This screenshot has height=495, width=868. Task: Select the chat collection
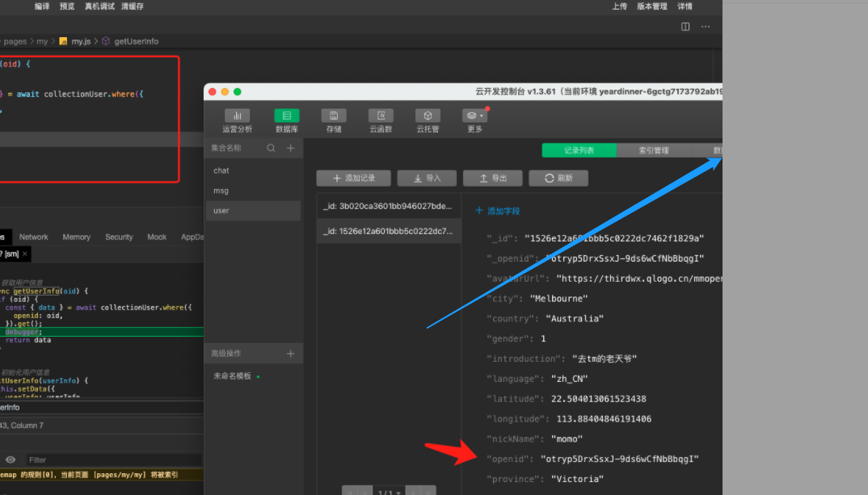point(254,170)
